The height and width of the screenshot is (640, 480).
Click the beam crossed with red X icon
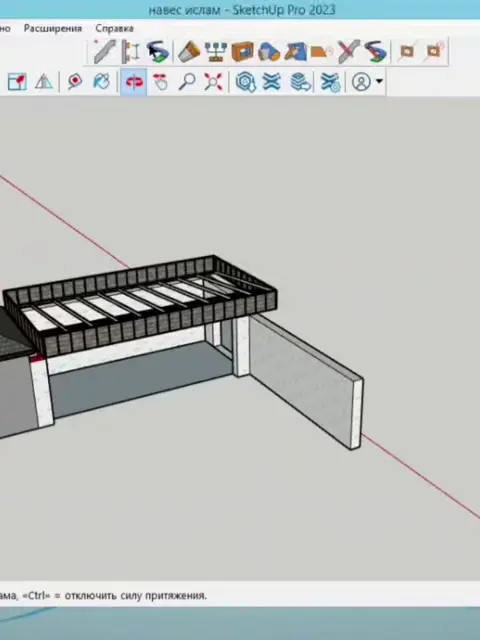(349, 51)
